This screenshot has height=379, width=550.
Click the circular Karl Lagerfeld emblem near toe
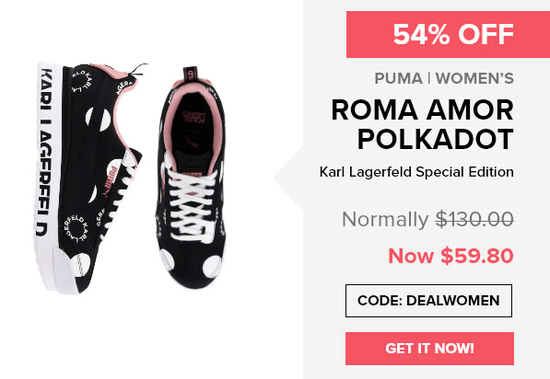coord(76,229)
